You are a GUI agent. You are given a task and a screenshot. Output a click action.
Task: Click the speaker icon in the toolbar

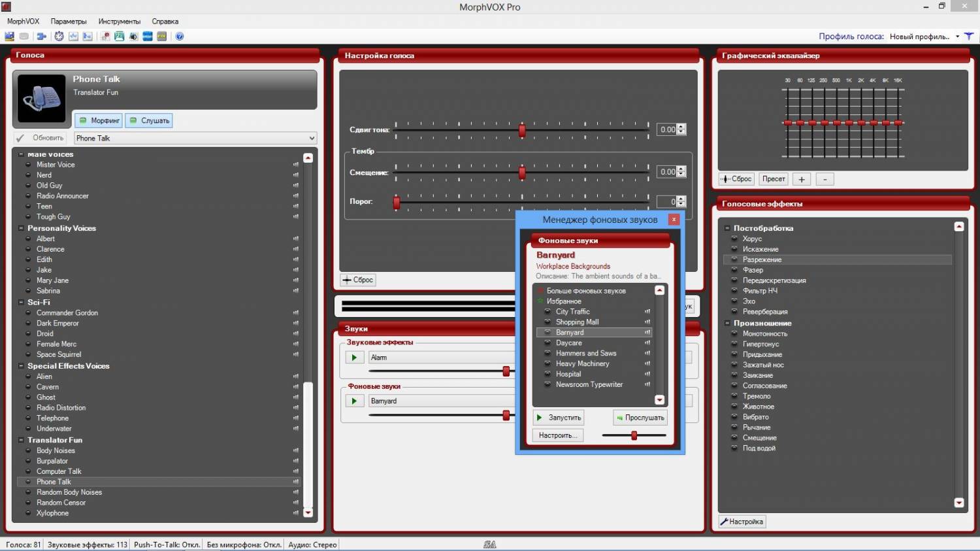pos(133,37)
